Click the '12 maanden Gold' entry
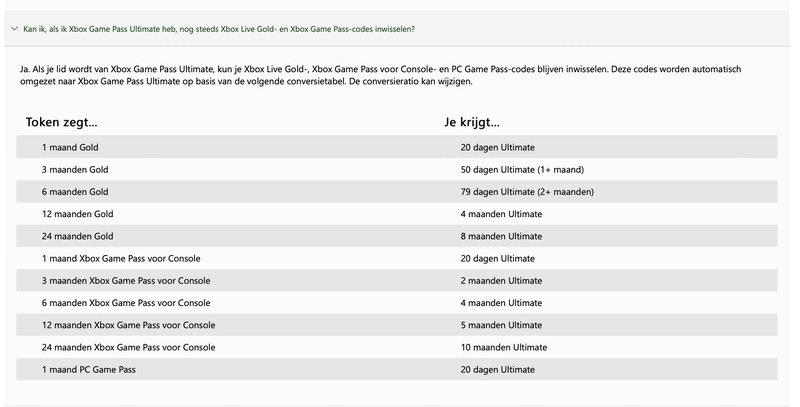 pyautogui.click(x=78, y=214)
